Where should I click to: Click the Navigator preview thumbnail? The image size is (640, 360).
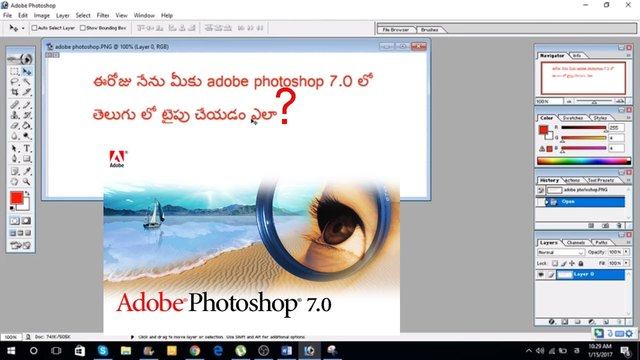pos(583,78)
